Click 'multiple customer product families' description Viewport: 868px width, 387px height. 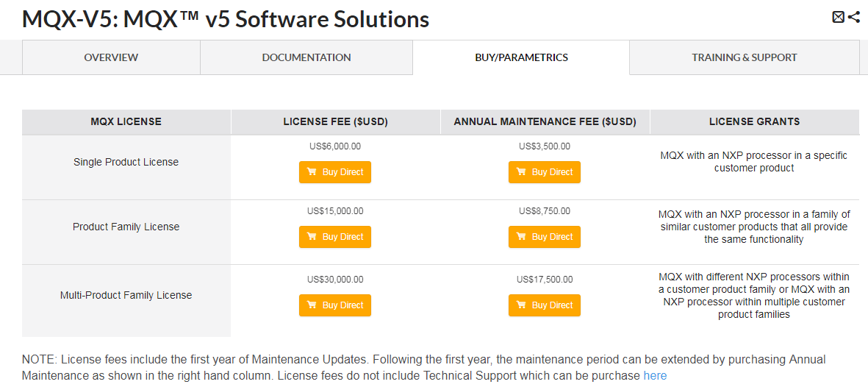(x=754, y=296)
